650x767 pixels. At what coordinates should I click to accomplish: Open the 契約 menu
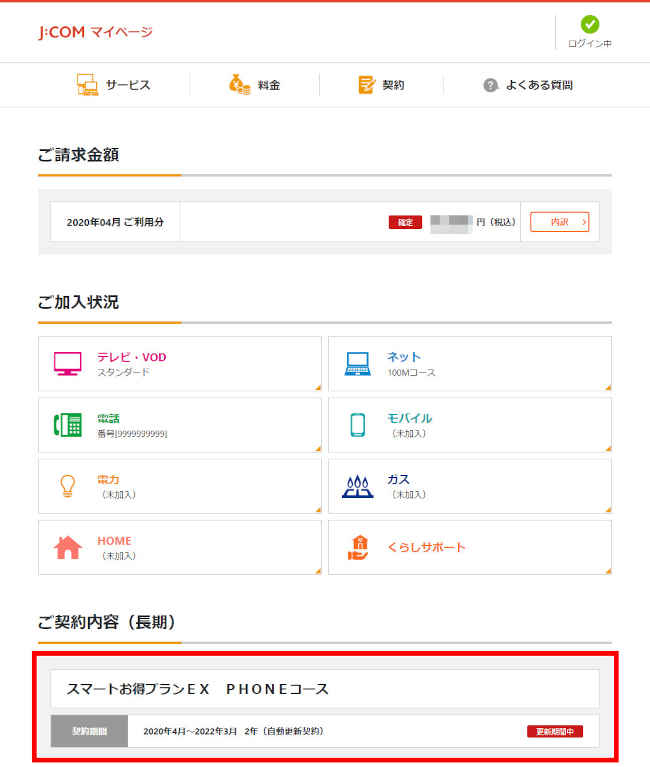pyautogui.click(x=381, y=85)
